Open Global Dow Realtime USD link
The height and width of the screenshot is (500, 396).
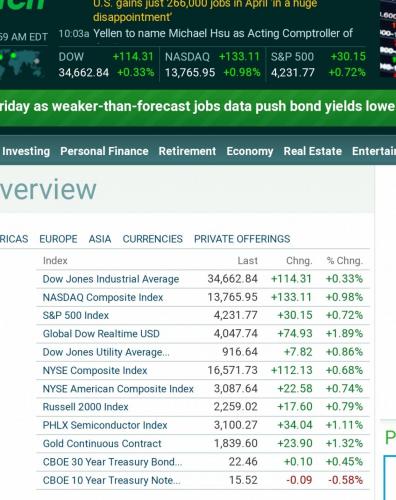[x=101, y=334]
